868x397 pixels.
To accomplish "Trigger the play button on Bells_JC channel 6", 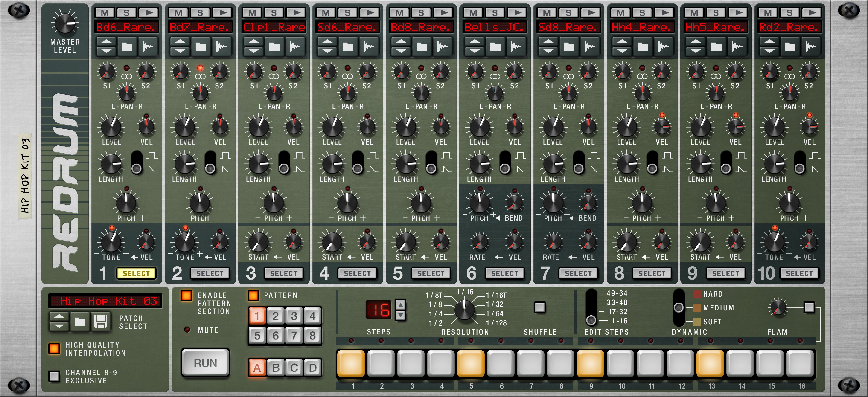I will tap(517, 13).
